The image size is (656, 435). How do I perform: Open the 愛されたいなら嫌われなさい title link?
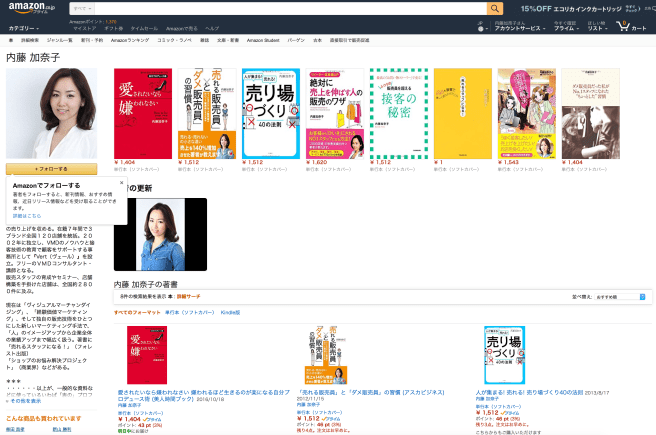click(x=204, y=396)
